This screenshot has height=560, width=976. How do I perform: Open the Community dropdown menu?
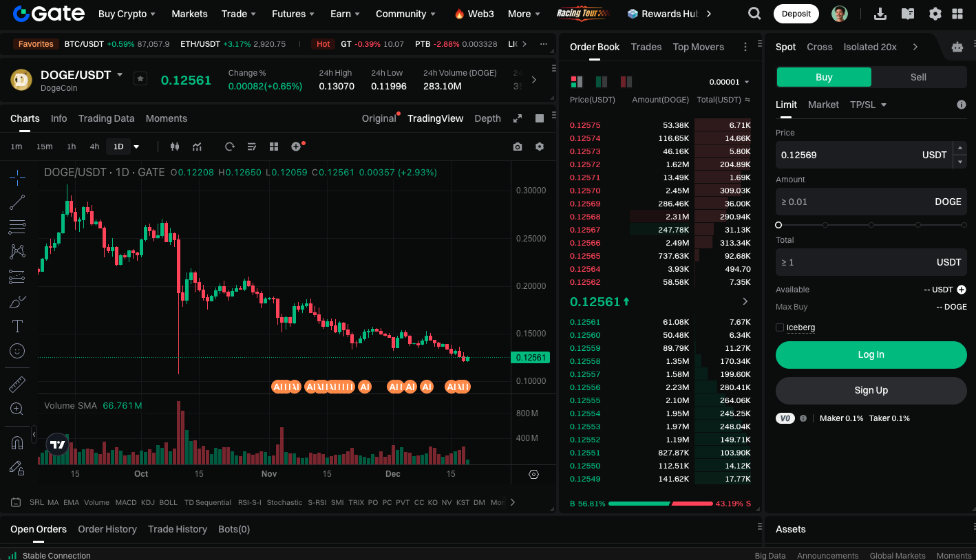(405, 14)
